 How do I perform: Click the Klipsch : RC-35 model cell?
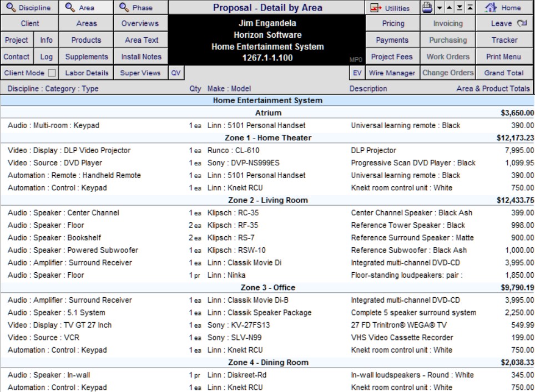(x=233, y=213)
